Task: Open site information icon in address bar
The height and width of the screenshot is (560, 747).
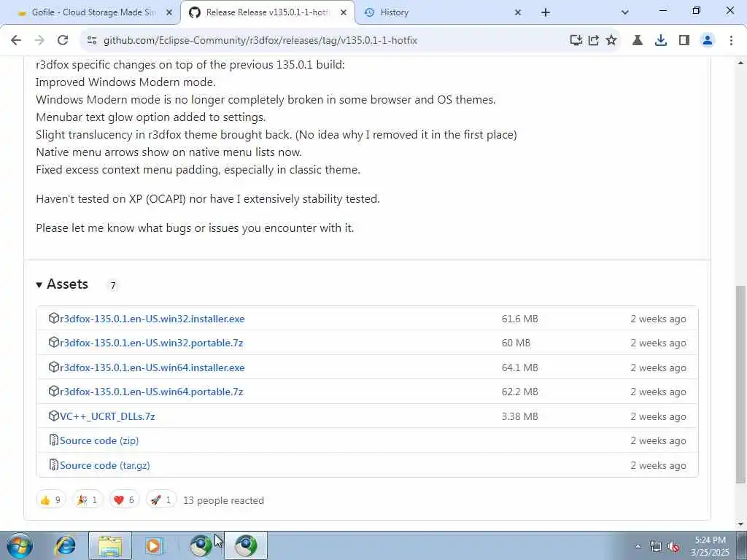Action: tap(92, 41)
